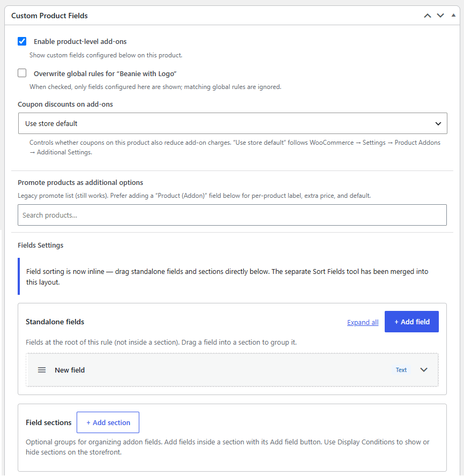Click the Field sections heading
The height and width of the screenshot is (476, 464).
click(x=49, y=422)
